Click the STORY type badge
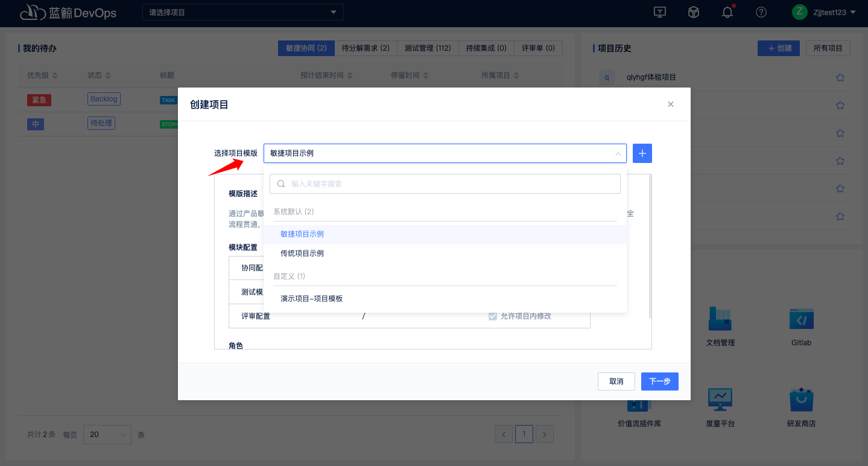Image resolution: width=868 pixels, height=466 pixels. click(x=169, y=124)
